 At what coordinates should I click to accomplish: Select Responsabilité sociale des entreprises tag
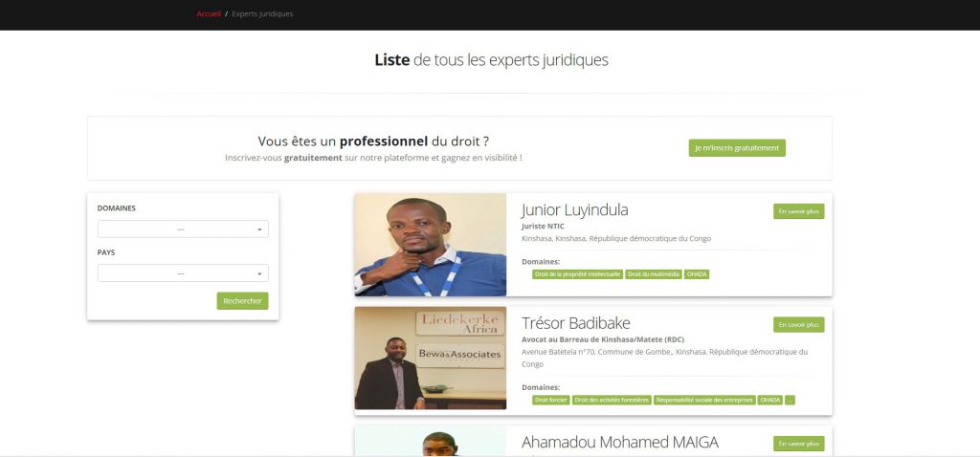[705, 401]
